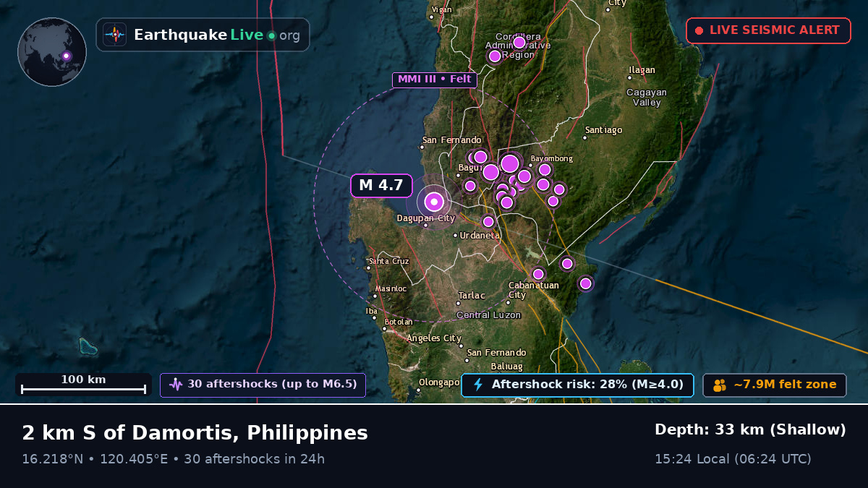Select the aftershock marker directly above Cabanatuan City
The height and width of the screenshot is (488, 868).
point(538,274)
